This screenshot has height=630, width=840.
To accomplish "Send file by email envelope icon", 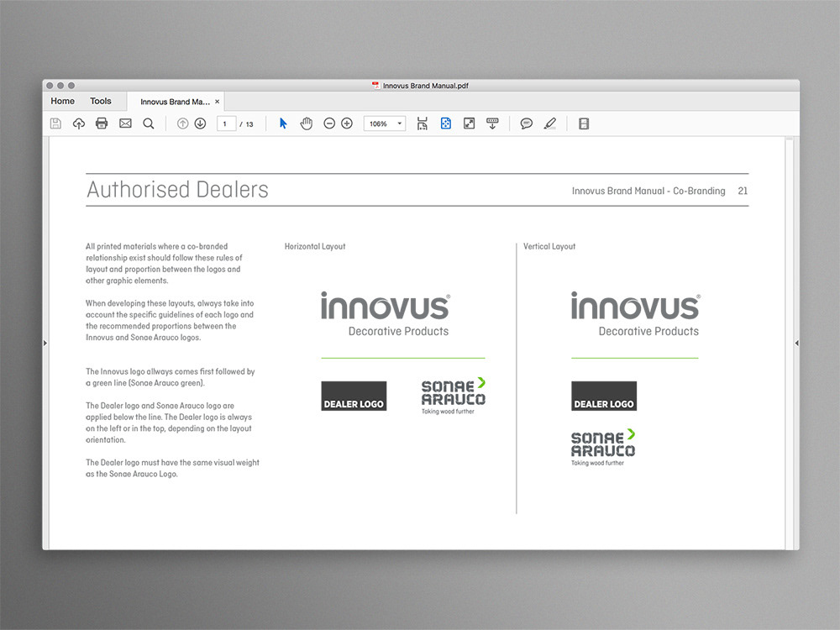I will pos(125,123).
